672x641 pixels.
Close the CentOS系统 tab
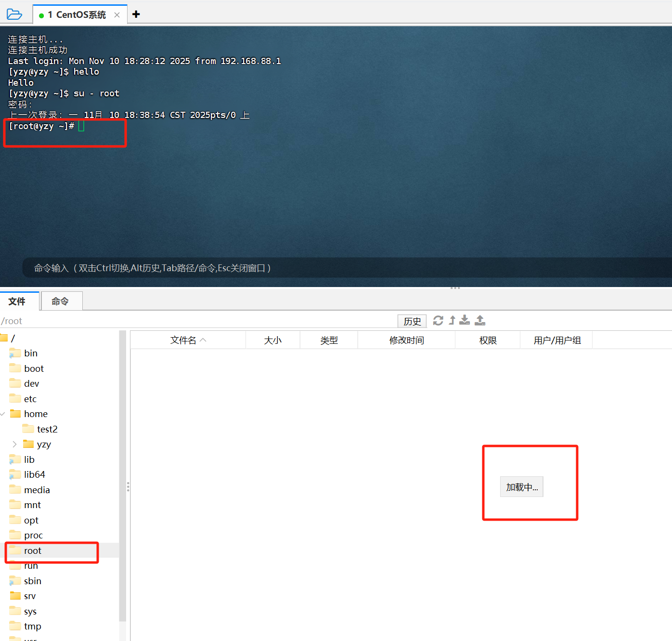[117, 15]
